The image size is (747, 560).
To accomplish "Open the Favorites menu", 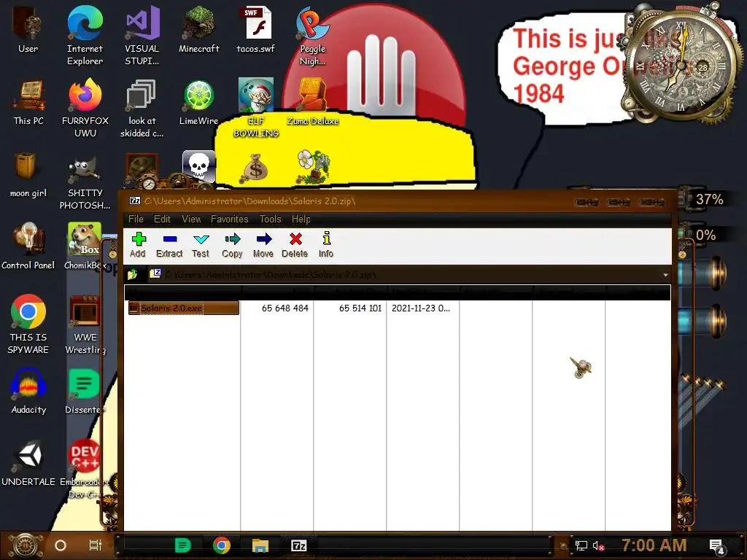I will point(230,219).
